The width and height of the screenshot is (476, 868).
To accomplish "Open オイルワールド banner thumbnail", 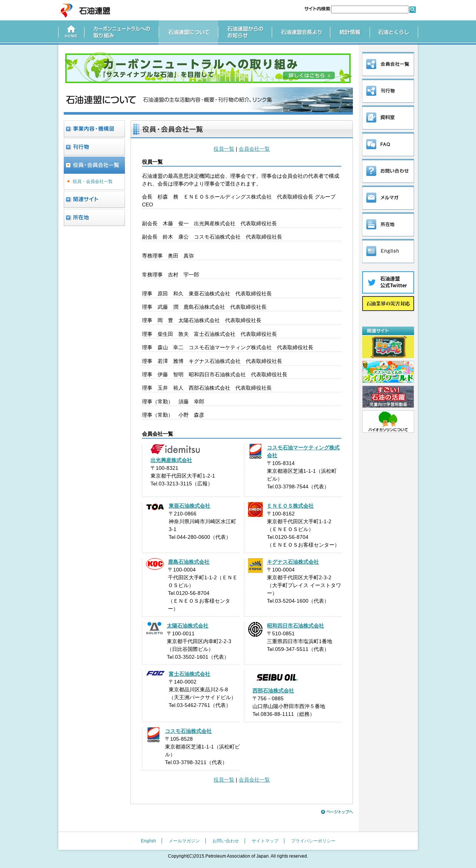I will coord(388,372).
